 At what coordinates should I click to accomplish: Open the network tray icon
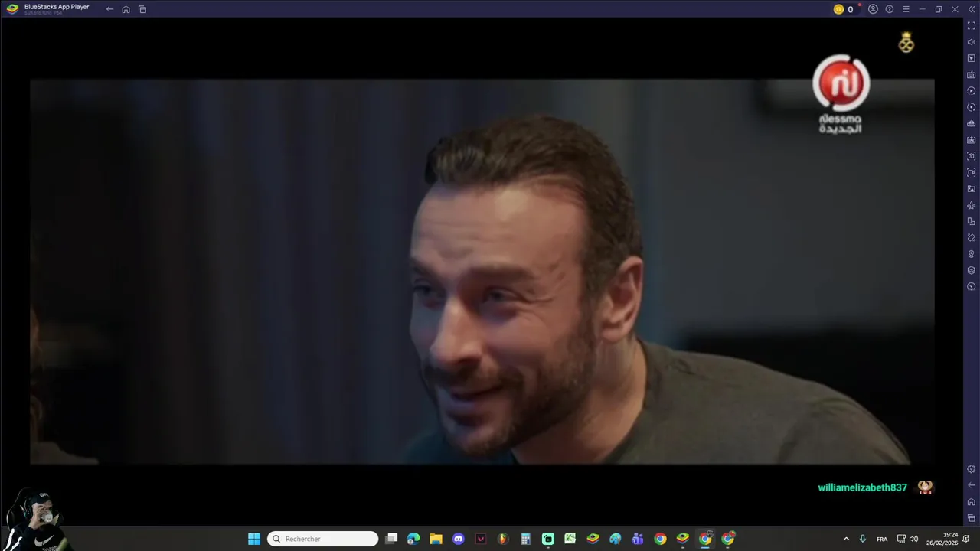click(x=901, y=539)
